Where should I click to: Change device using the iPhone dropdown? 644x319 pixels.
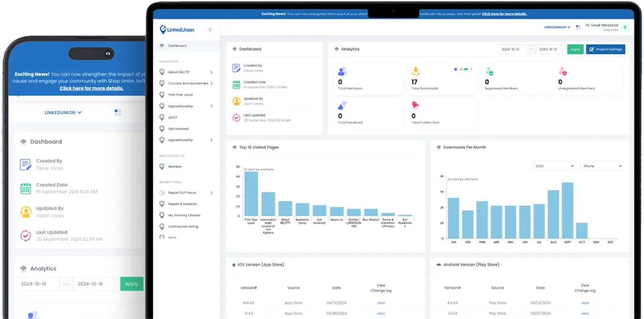tap(601, 165)
